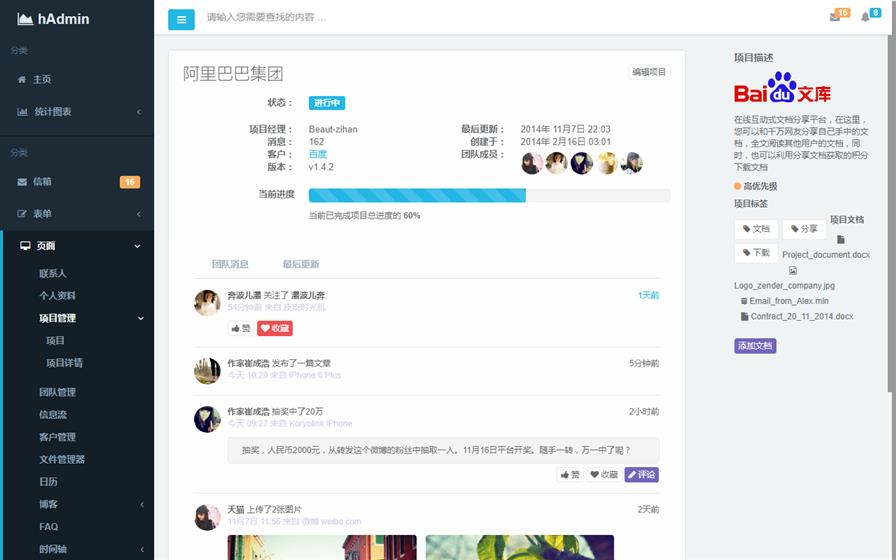The image size is (896, 560).
Task: Like the lottery post with 赞
Action: pos(570,475)
